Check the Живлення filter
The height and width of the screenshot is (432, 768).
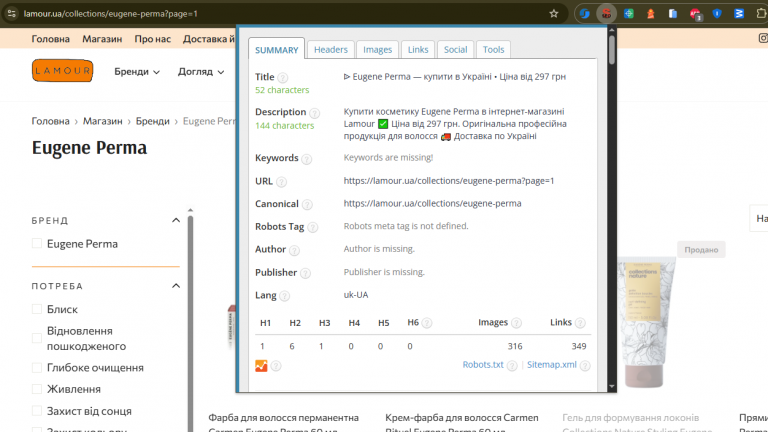[x=37, y=389]
